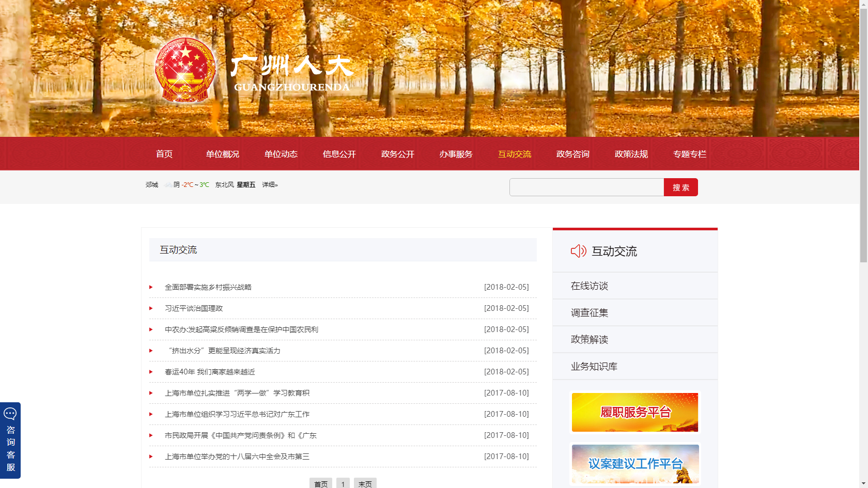Open article 全面部署实施乡村振兴战略
This screenshot has height=488, width=868.
tap(208, 287)
